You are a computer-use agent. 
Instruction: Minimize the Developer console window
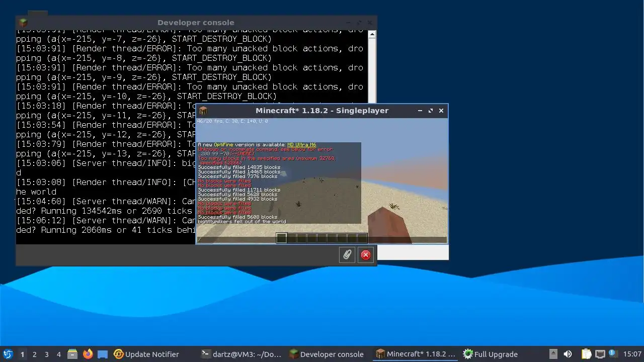point(349,23)
